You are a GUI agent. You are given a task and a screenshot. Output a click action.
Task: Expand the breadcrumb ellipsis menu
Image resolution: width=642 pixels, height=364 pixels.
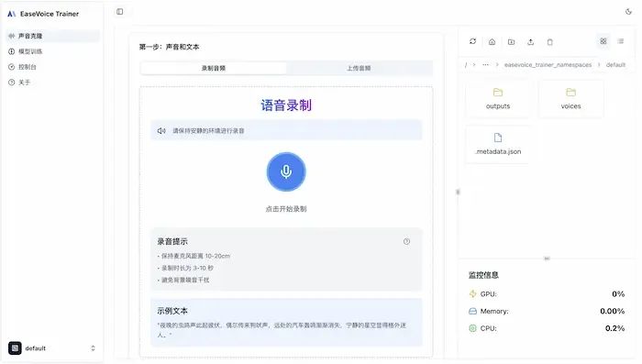coord(485,65)
